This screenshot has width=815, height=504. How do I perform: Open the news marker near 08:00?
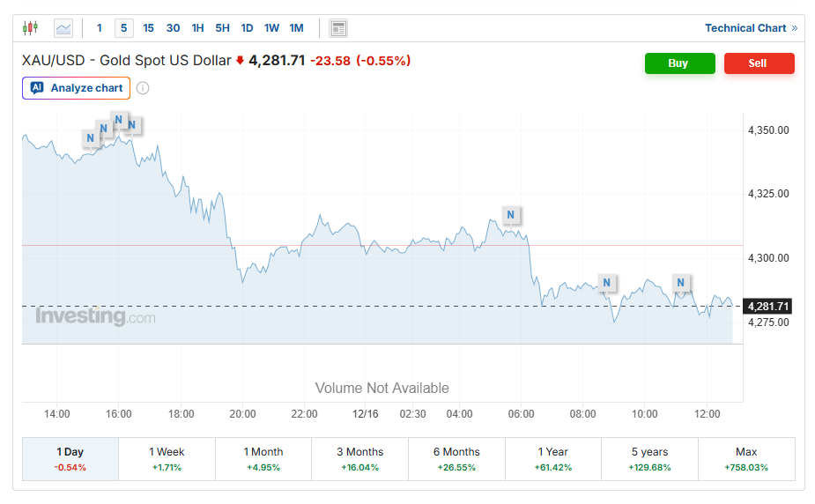606,283
